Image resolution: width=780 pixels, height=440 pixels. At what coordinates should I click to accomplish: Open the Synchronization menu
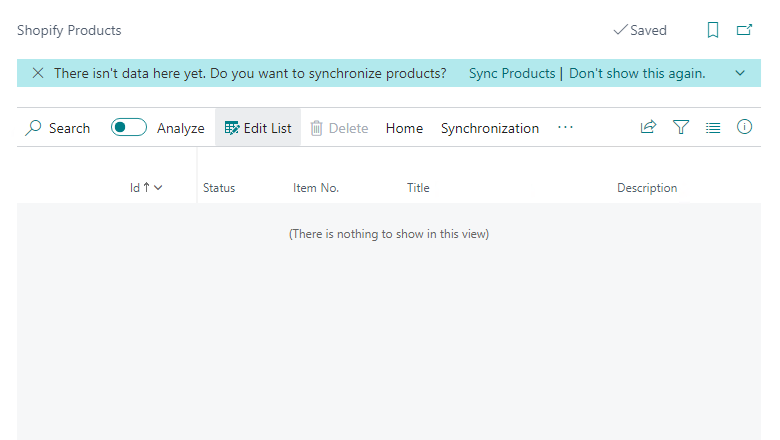coord(490,128)
